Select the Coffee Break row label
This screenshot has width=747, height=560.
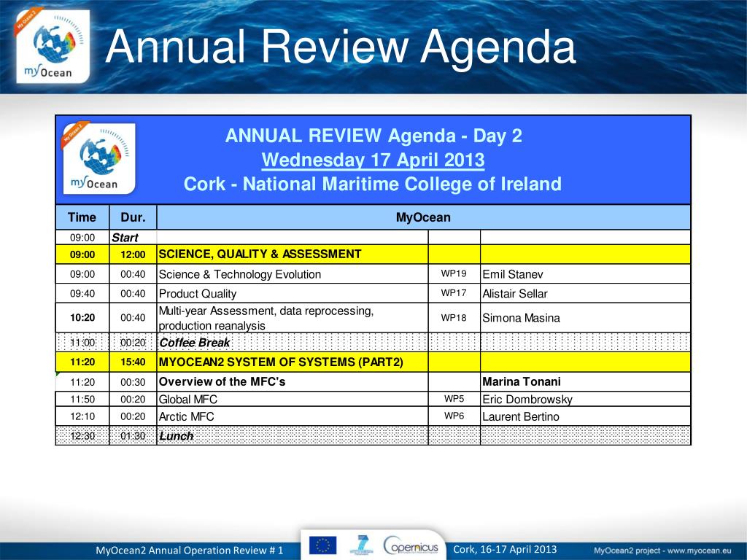coord(194,343)
